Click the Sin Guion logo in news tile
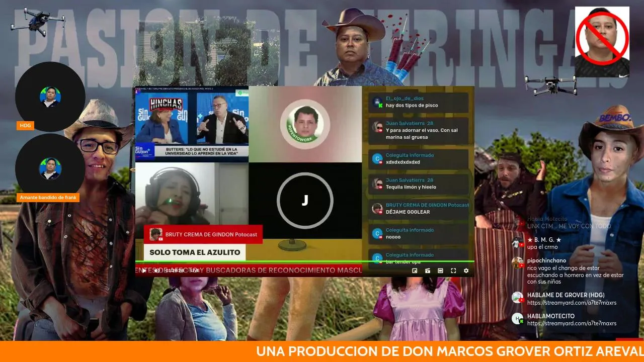 click(x=144, y=150)
